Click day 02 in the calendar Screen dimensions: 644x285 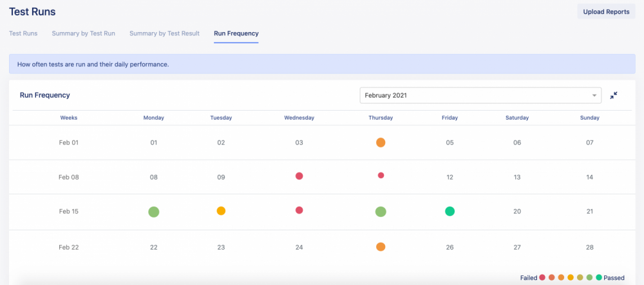[221, 143]
